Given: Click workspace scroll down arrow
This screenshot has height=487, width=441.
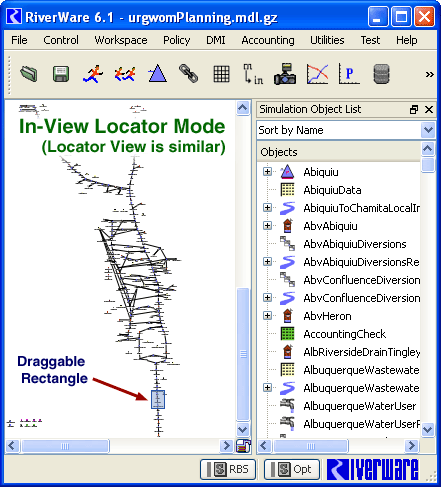Looking at the screenshot, I should [243, 430].
